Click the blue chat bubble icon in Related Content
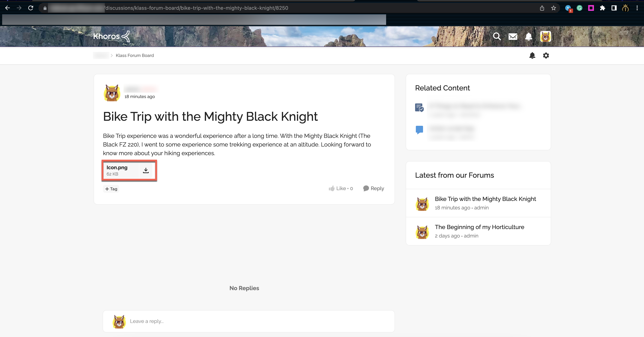The height and width of the screenshot is (337, 644). point(419,130)
